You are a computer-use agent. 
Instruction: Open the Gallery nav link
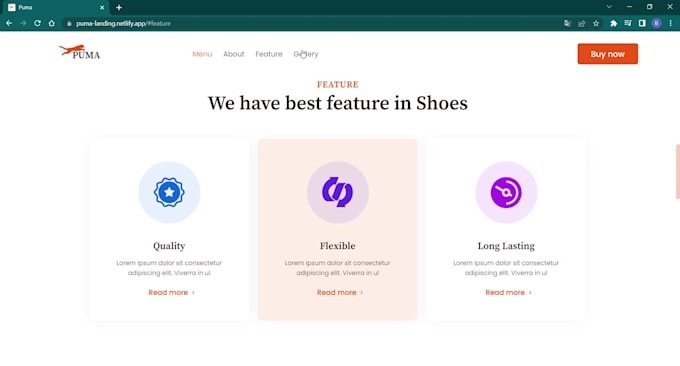tap(306, 54)
